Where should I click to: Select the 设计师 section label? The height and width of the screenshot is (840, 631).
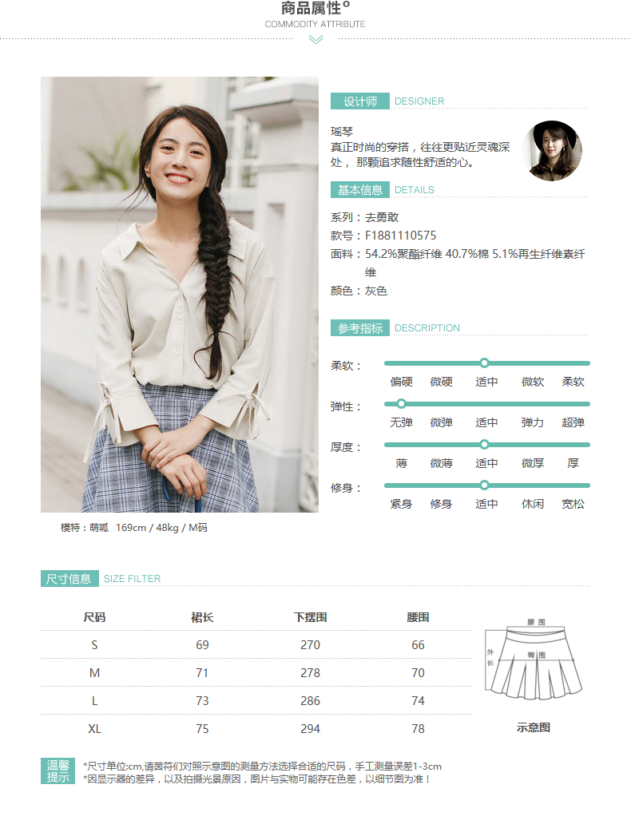point(359,101)
